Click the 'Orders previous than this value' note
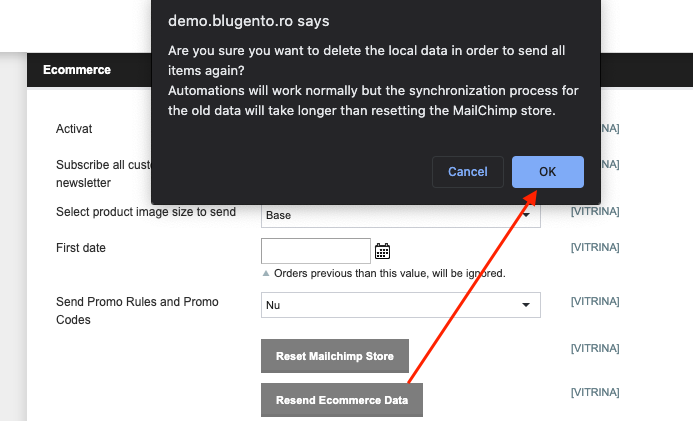Screen dimensions: 693x421 pyautogui.click(x=389, y=273)
